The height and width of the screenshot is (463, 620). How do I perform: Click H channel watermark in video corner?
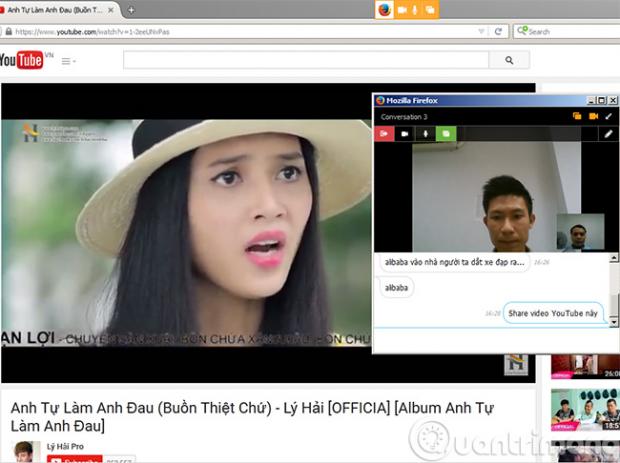516,365
